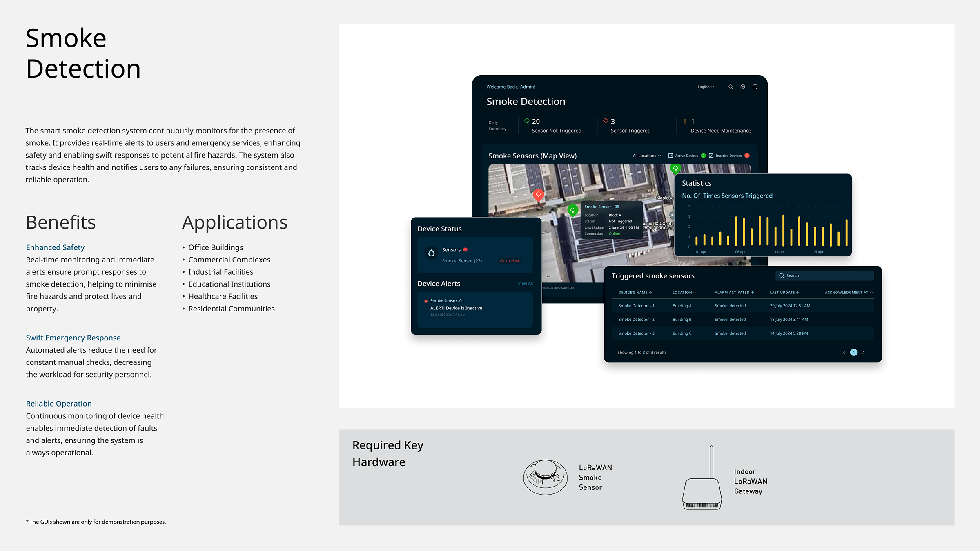Expand the All Locations dropdown
The height and width of the screenshot is (551, 980).
pyautogui.click(x=646, y=156)
